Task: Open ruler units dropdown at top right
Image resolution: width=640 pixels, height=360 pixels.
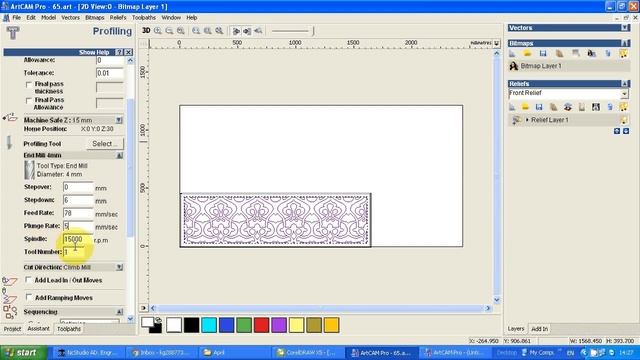Action: point(496,43)
